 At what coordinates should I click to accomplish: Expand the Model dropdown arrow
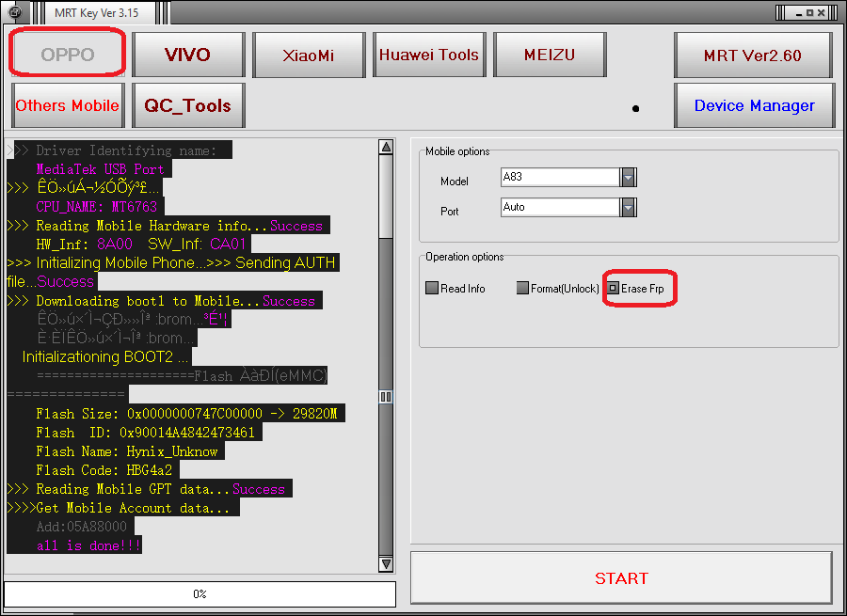point(628,177)
